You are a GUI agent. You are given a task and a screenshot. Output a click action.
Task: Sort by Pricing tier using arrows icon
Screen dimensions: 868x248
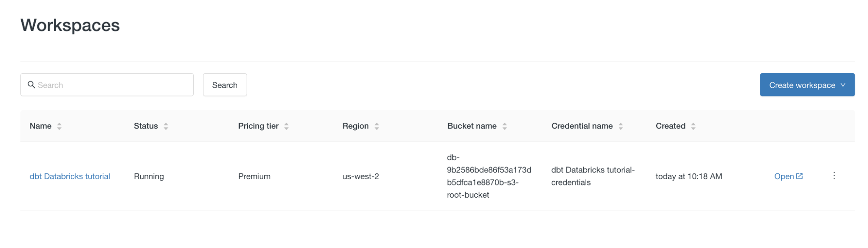(x=287, y=126)
